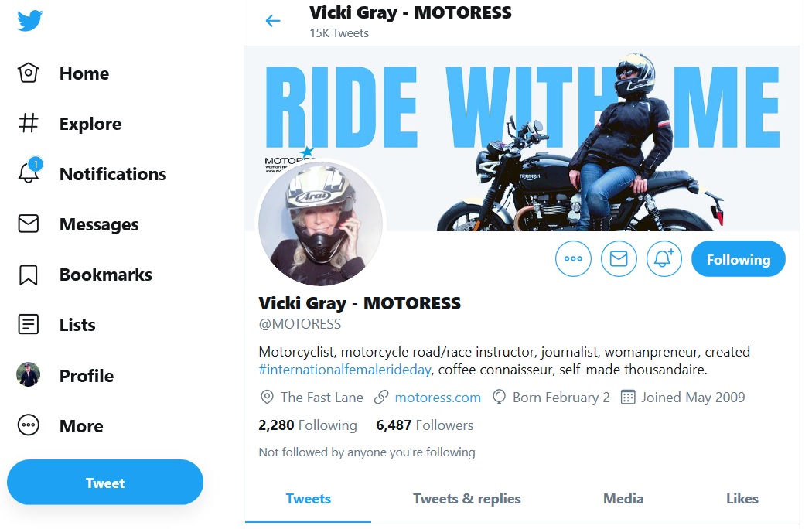Open the profile's three-dot options menu

(x=573, y=259)
